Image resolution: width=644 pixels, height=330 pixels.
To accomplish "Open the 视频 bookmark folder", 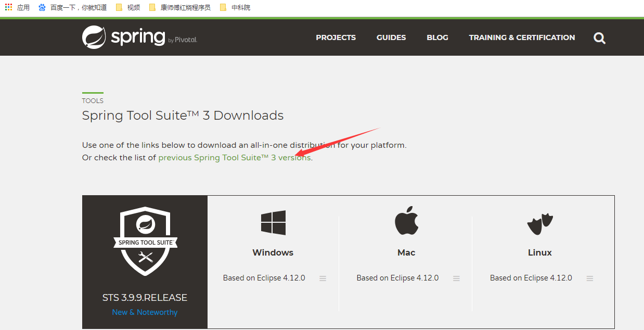I will 128,7.
